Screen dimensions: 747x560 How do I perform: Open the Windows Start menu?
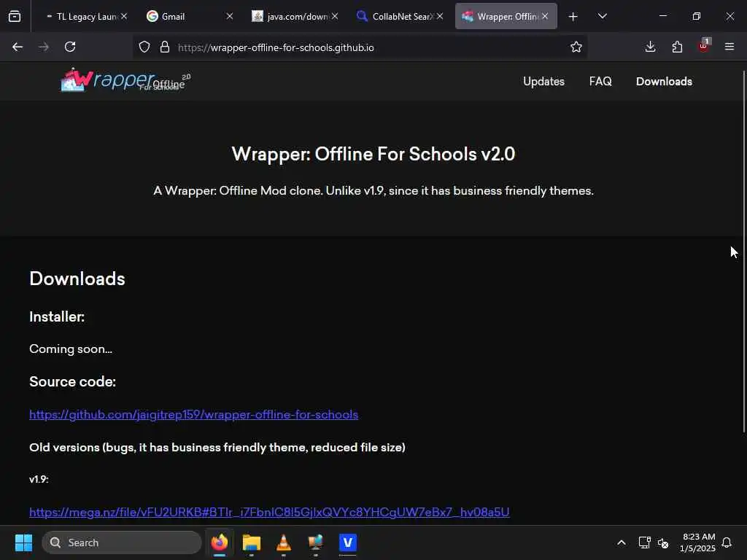pyautogui.click(x=23, y=542)
